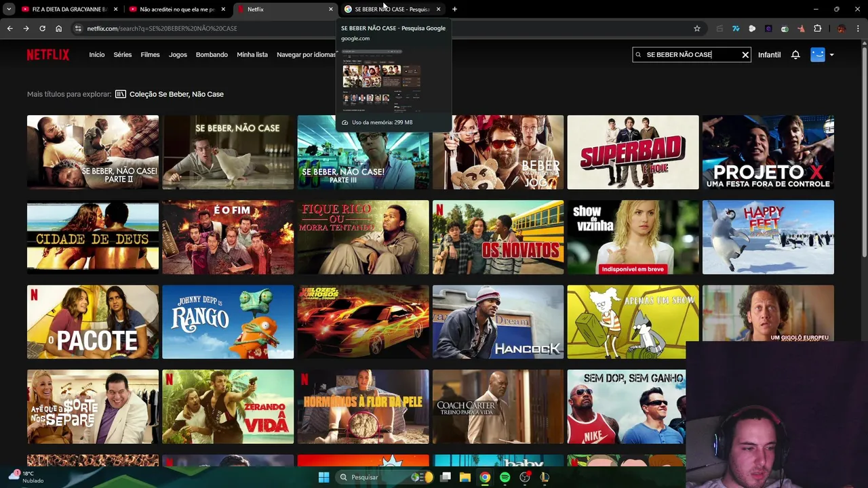Open Se Beber, Não Case chicken thumbnail
The image size is (868, 488).
coord(228,152)
